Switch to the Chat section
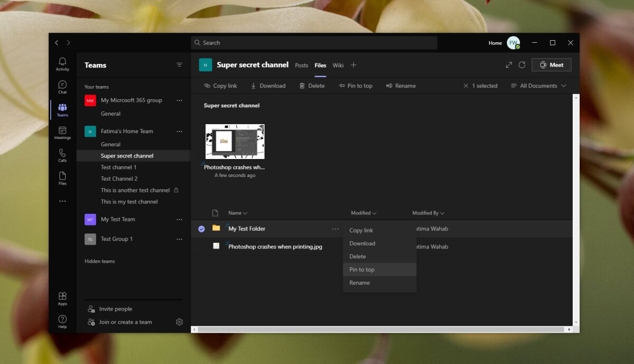The width and height of the screenshot is (634, 364). click(x=62, y=87)
